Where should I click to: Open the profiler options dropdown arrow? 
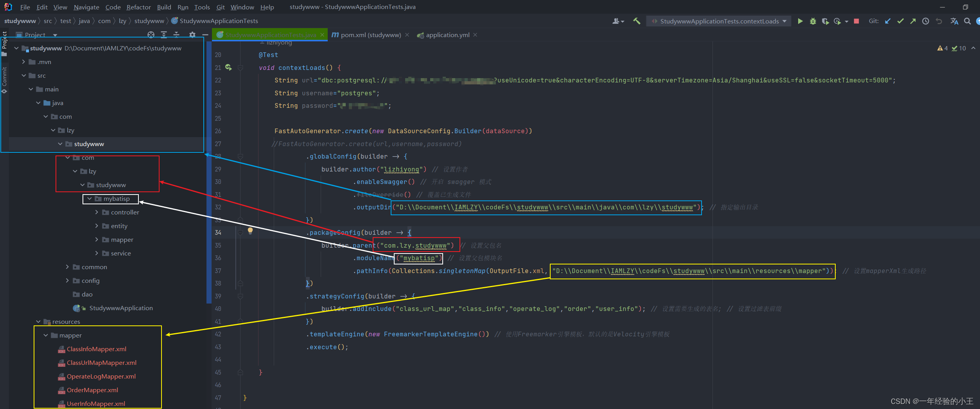tap(847, 21)
